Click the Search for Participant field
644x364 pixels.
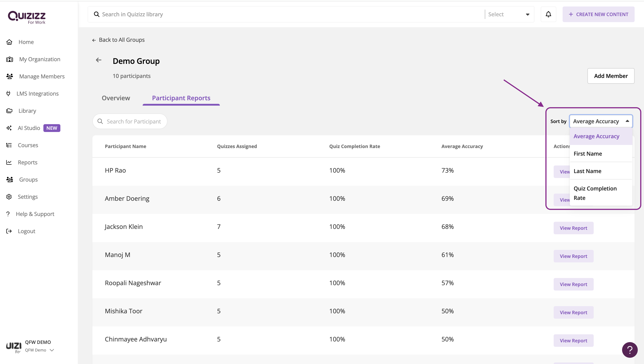(x=133, y=121)
